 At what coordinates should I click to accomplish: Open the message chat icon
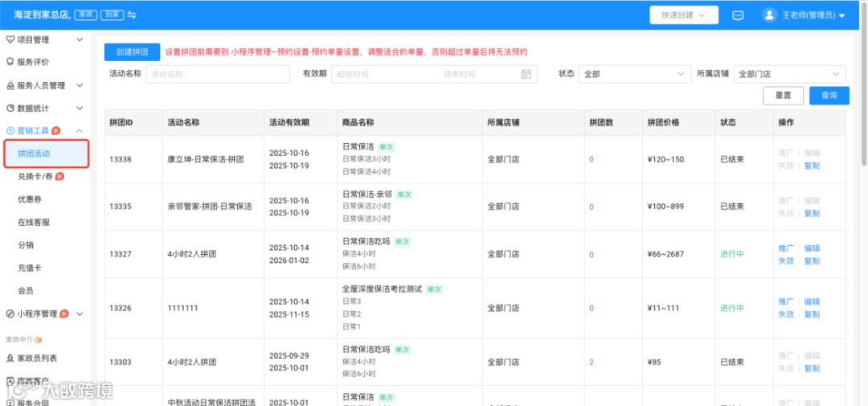pos(738,15)
